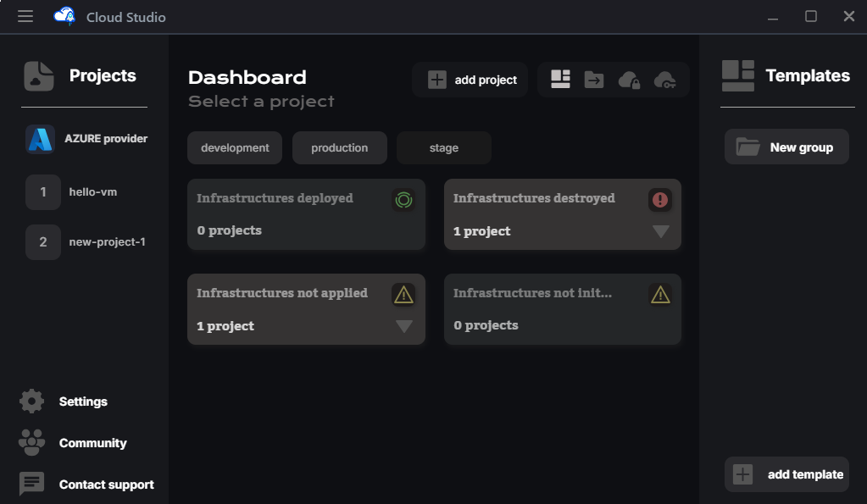
Task: Click the warning icon on not applied card
Action: click(x=403, y=294)
